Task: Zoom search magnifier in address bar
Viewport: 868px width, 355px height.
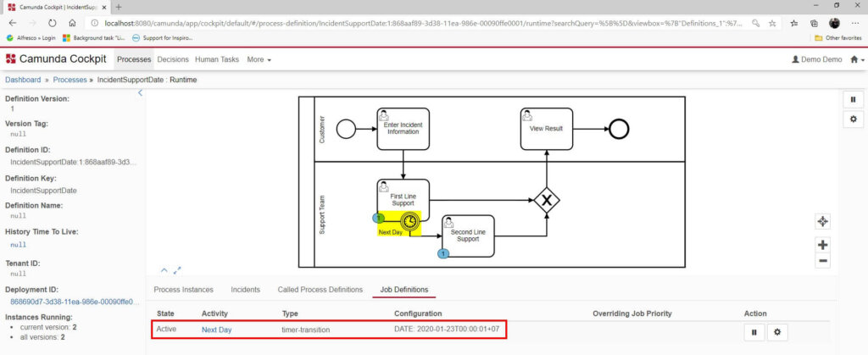Action: [755, 23]
